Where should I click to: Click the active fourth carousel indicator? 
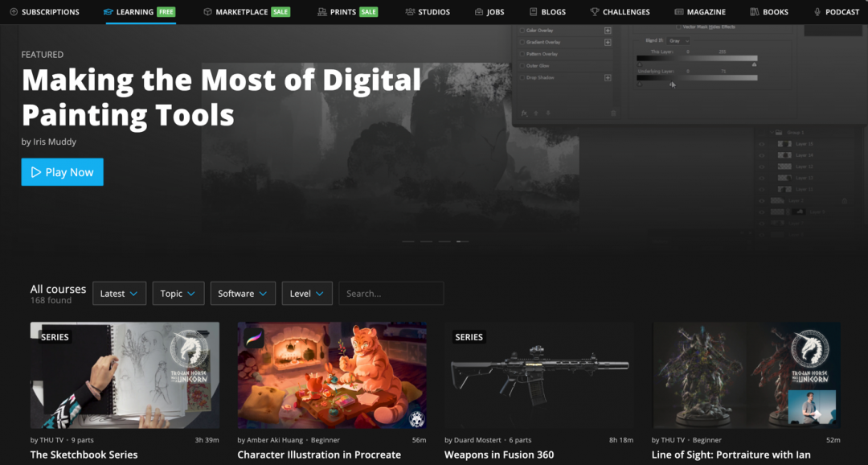click(463, 241)
